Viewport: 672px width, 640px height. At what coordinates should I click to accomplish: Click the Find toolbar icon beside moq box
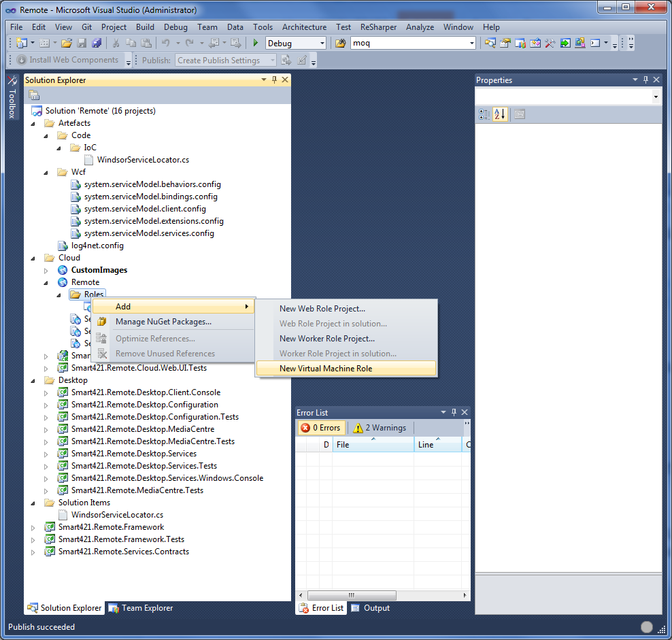tap(340, 43)
